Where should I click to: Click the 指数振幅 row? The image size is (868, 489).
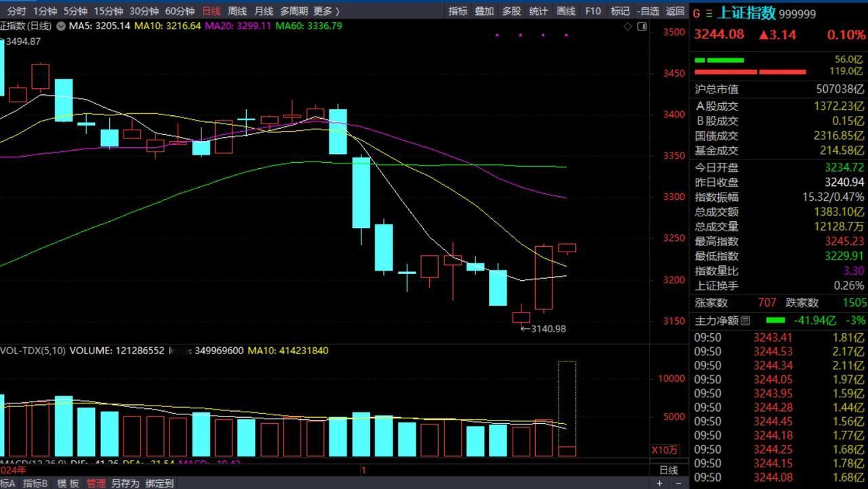pyautogui.click(x=779, y=197)
